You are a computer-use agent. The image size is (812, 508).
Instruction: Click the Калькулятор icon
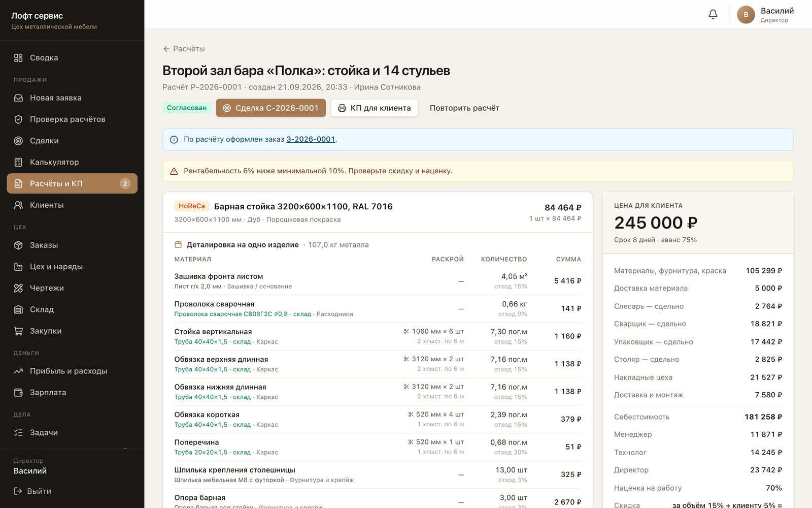pos(18,162)
